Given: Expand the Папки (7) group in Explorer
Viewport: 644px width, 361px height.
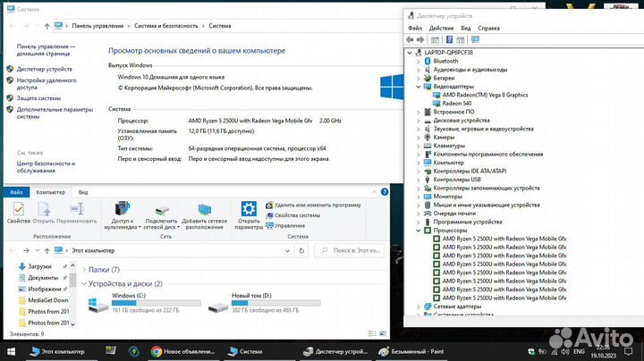Looking at the screenshot, I should (x=84, y=270).
